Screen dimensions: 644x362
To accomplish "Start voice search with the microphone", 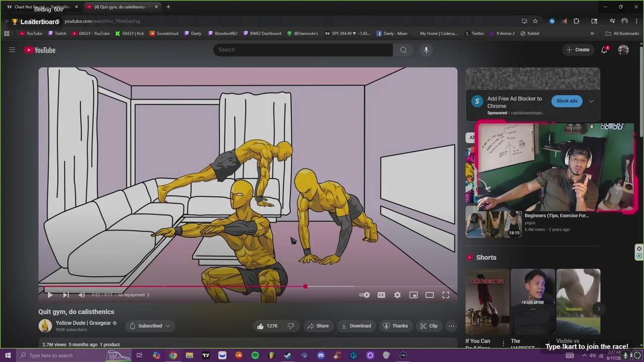I will [426, 50].
